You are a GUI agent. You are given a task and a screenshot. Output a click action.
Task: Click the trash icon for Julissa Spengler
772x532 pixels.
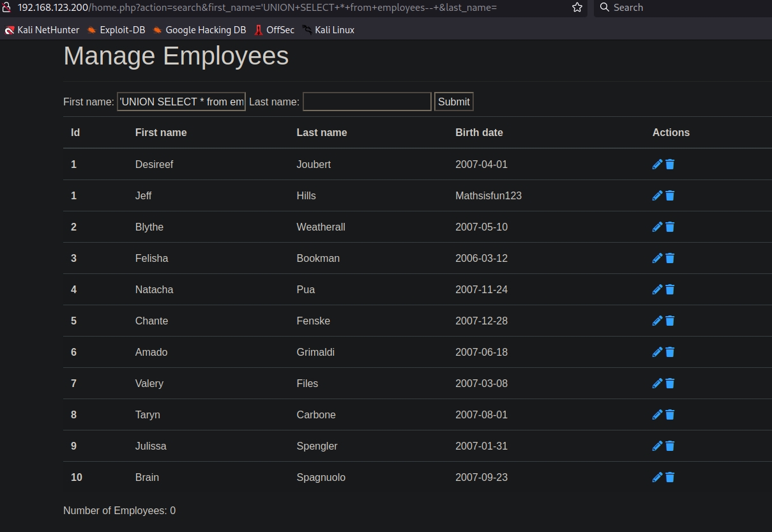670,446
